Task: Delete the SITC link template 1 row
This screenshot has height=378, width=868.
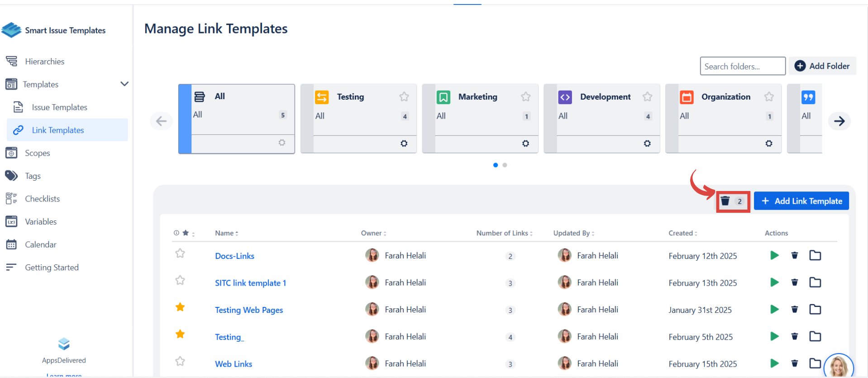Action: pyautogui.click(x=794, y=282)
